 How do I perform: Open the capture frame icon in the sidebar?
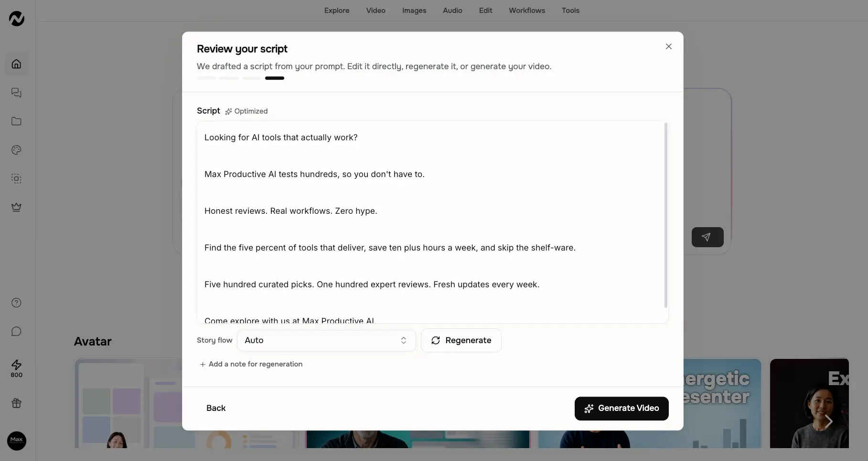pyautogui.click(x=17, y=178)
